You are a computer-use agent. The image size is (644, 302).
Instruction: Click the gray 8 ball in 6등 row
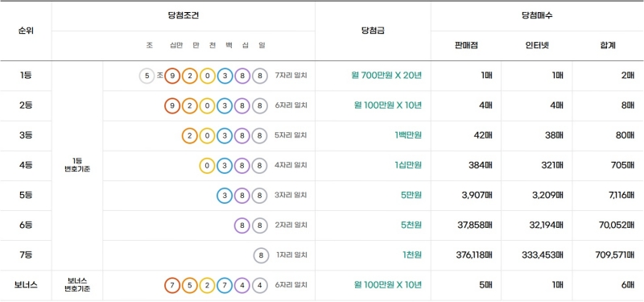[x=259, y=225]
